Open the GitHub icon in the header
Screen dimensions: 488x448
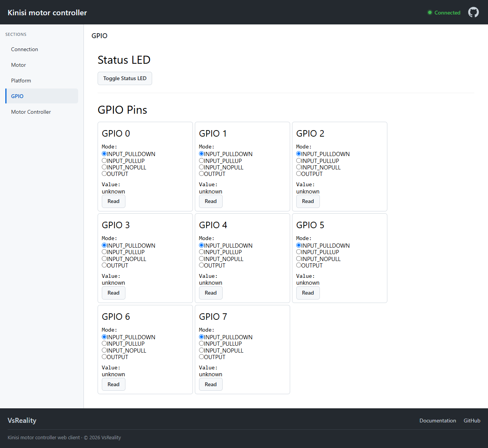point(474,12)
